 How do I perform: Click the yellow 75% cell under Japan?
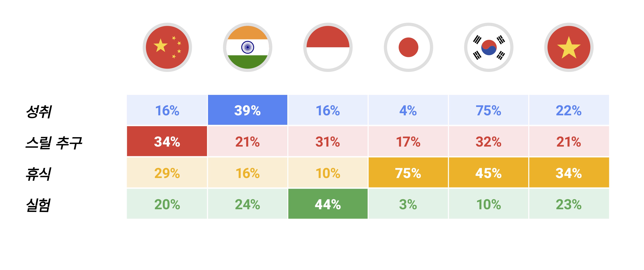click(x=408, y=172)
